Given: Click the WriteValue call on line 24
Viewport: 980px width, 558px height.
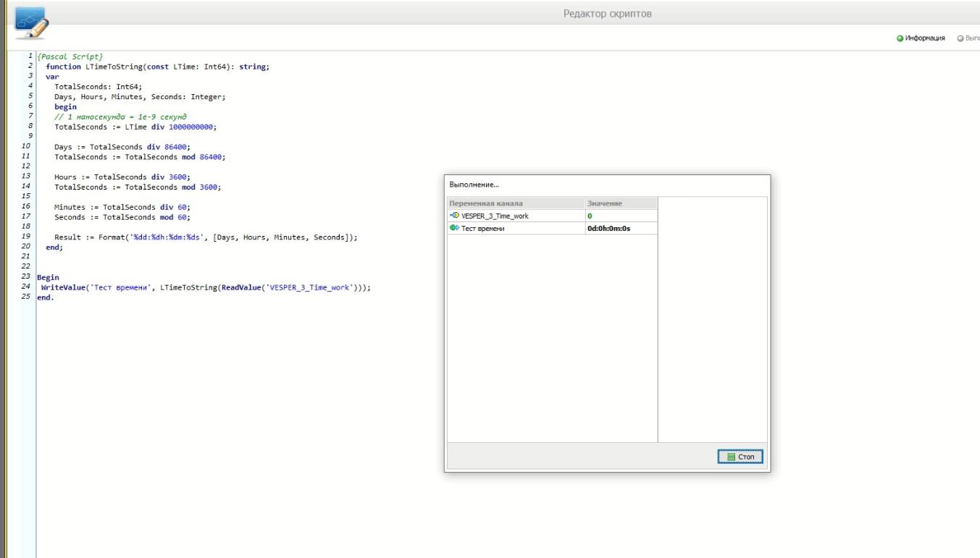Looking at the screenshot, I should coord(206,287).
